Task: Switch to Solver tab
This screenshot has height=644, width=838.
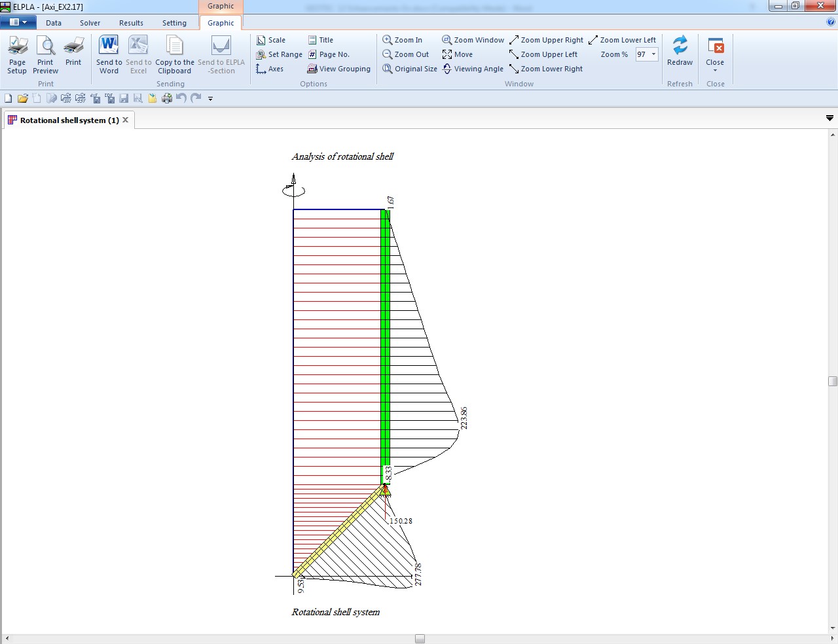Action: pyautogui.click(x=90, y=23)
